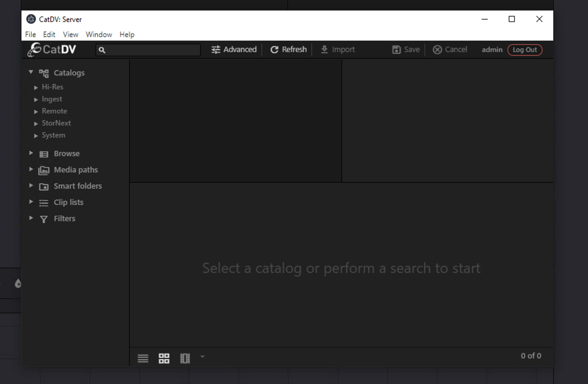The image size is (588, 384).
Task: Open the view options dropdown arrow
Action: tap(202, 357)
